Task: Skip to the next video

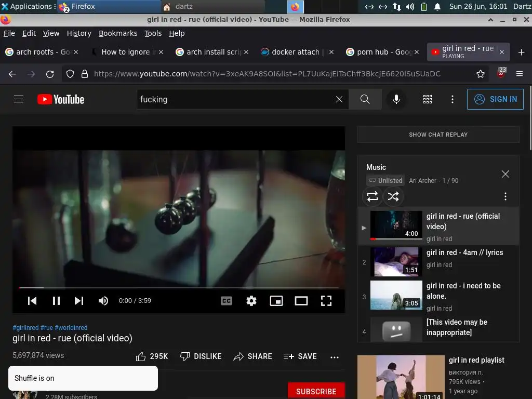Action: (x=79, y=301)
